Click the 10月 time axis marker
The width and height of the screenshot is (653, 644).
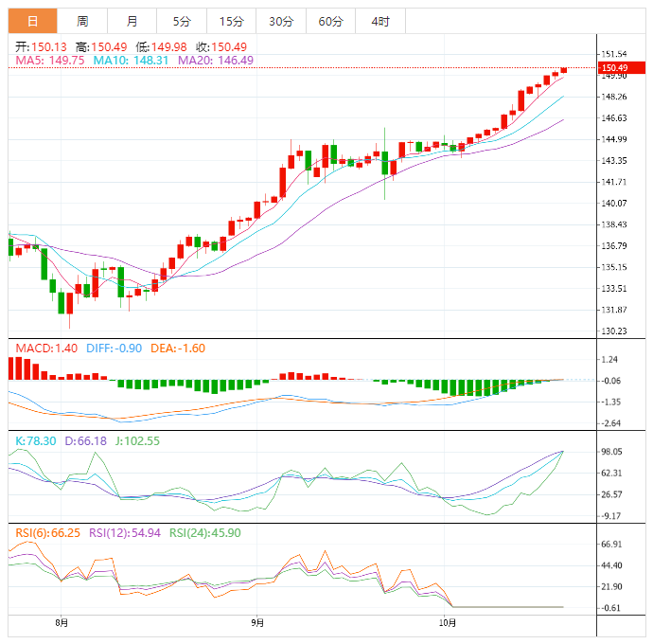(448, 623)
